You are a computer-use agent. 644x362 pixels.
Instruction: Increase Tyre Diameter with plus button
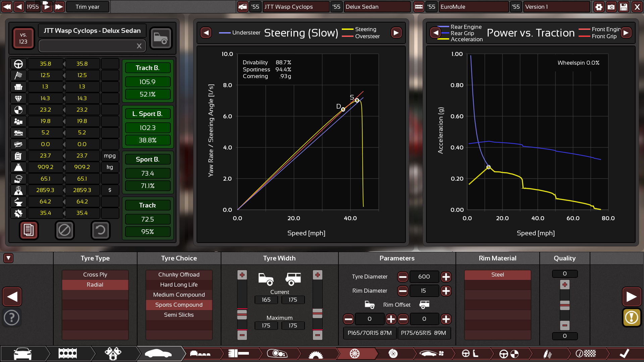[446, 277]
